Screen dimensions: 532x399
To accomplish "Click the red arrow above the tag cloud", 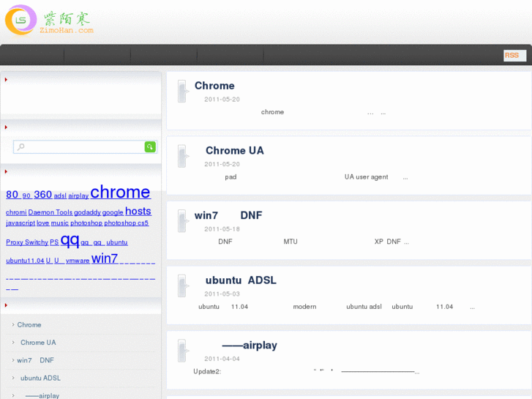I will coord(6,171).
